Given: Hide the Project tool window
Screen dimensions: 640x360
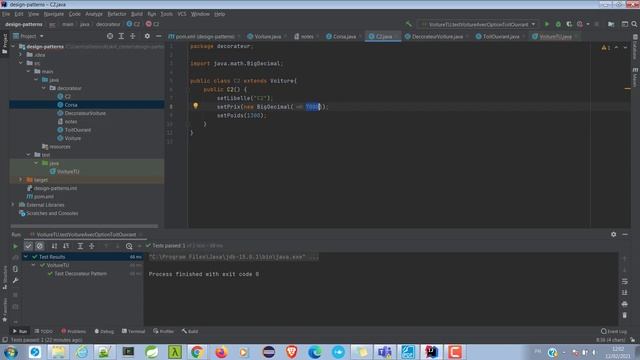Looking at the screenshot, I should pos(158,36).
